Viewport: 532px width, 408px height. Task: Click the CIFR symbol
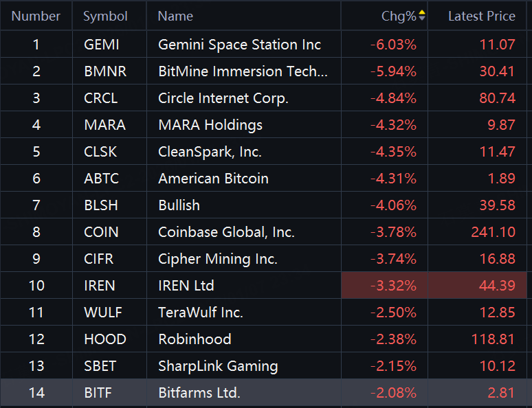coord(100,259)
